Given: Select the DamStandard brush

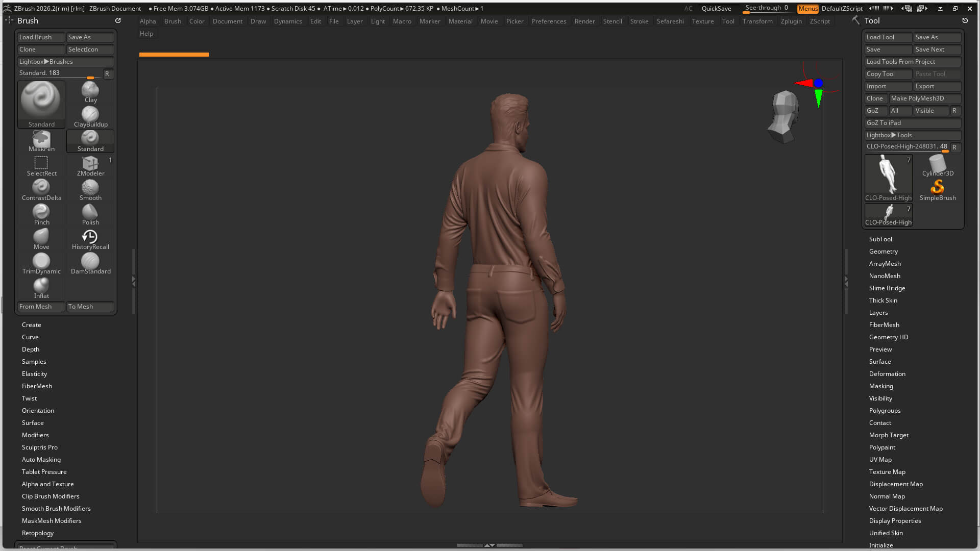Looking at the screenshot, I should 90,264.
